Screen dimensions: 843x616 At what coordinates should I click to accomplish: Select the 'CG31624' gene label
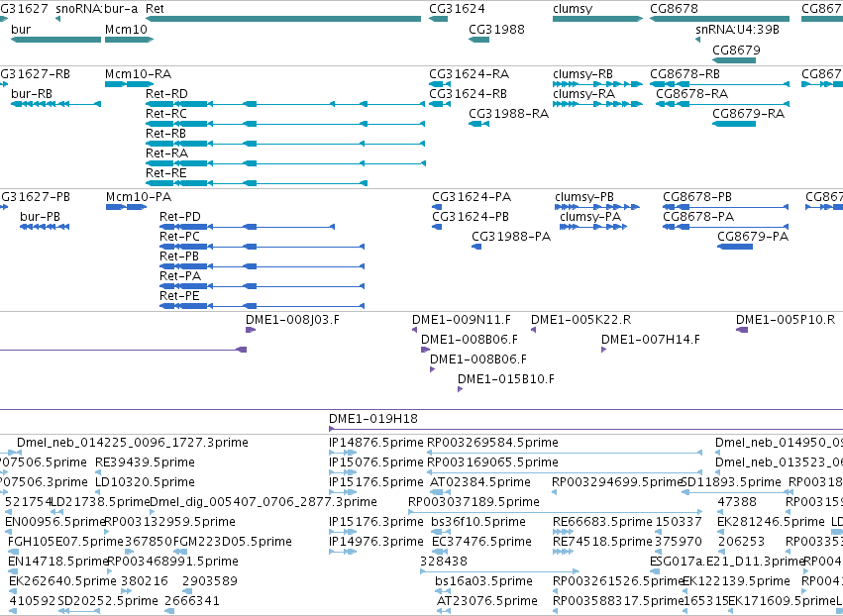(x=457, y=9)
